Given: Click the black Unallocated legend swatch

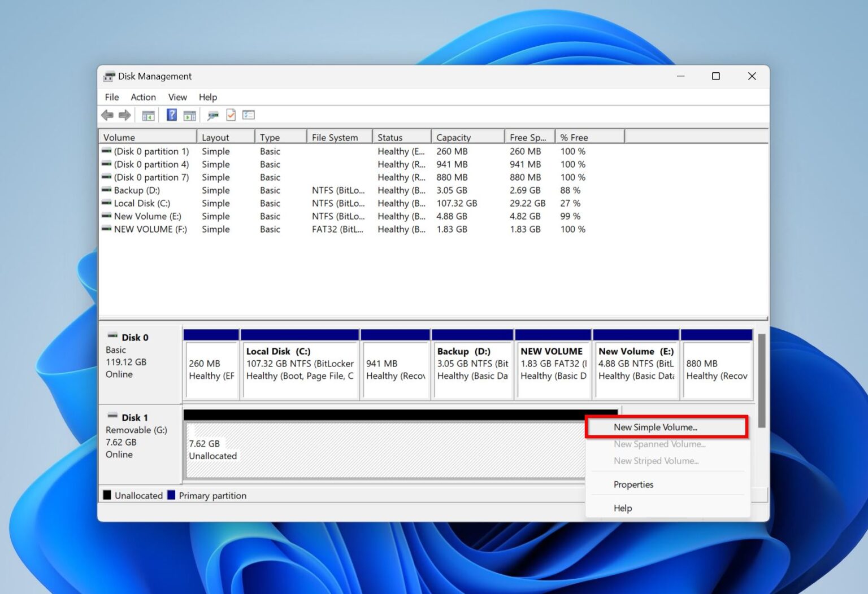Looking at the screenshot, I should (107, 495).
